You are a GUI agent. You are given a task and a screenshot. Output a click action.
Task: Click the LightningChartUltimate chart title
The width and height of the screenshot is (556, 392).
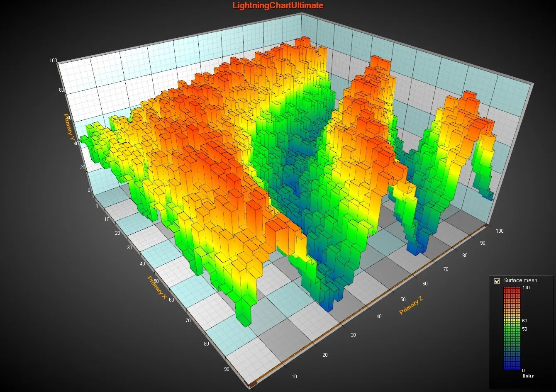point(278,5)
